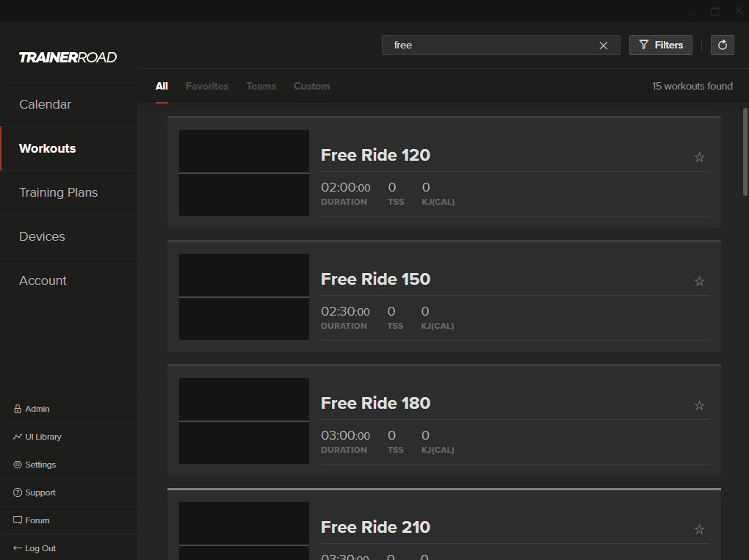The width and height of the screenshot is (749, 560).
Task: Clear the search field with the X icon
Action: pyautogui.click(x=604, y=46)
